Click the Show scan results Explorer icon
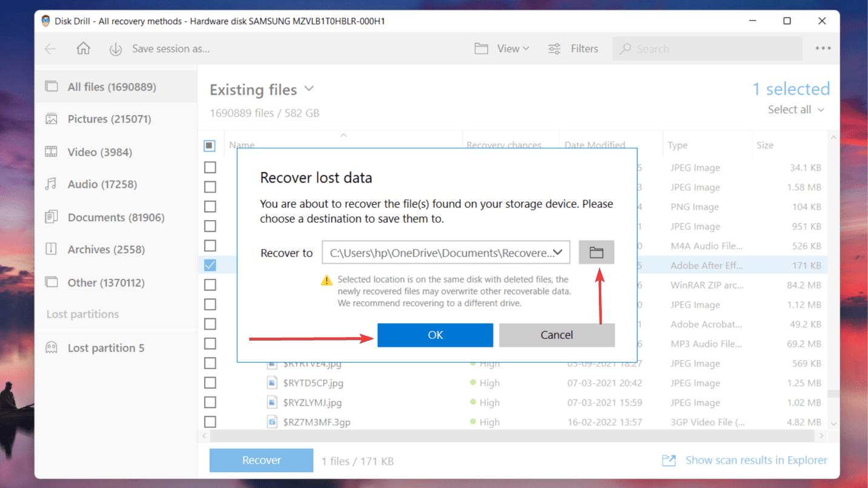The height and width of the screenshot is (488, 868). coord(669,461)
